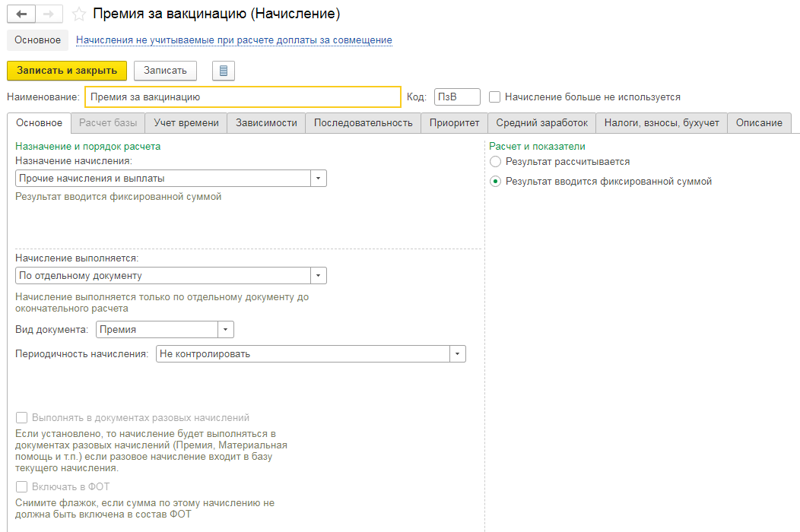Add this form to favorites with the star icon
800x532 pixels.
(78, 14)
